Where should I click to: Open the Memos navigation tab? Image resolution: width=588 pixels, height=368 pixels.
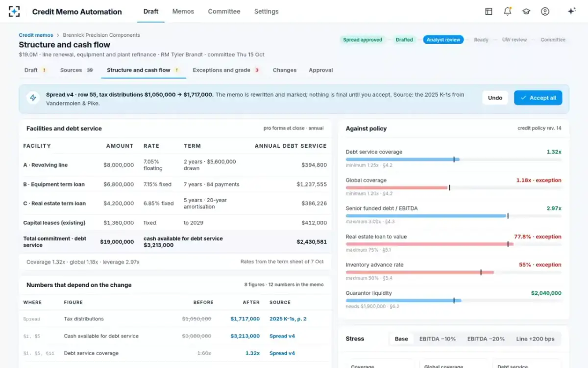coord(183,11)
